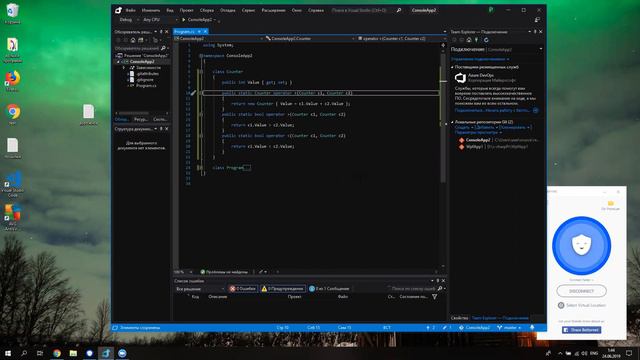Collapse the Локальные репозитории Git section
Image resolution: width=640 pixels, height=360 pixels.
point(452,122)
